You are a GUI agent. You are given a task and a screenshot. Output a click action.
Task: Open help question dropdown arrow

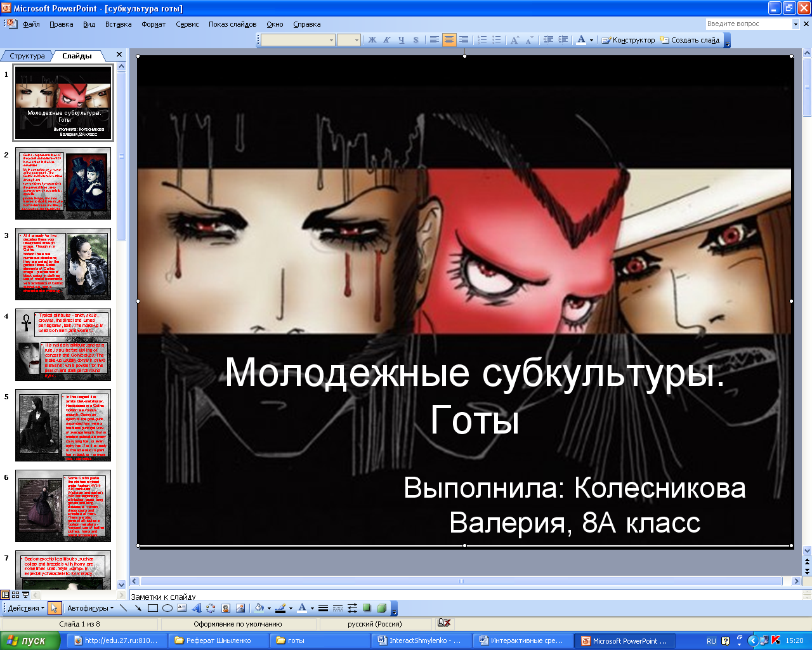796,24
